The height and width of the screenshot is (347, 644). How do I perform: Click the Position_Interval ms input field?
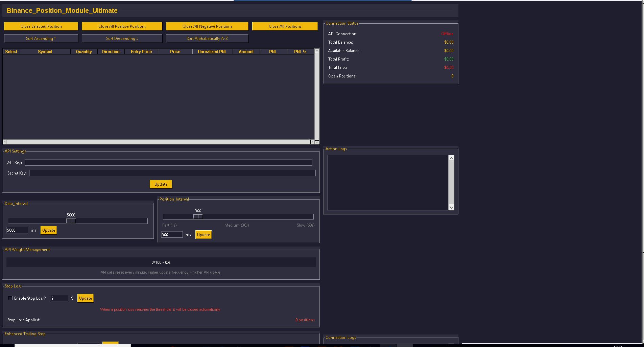[x=172, y=235]
